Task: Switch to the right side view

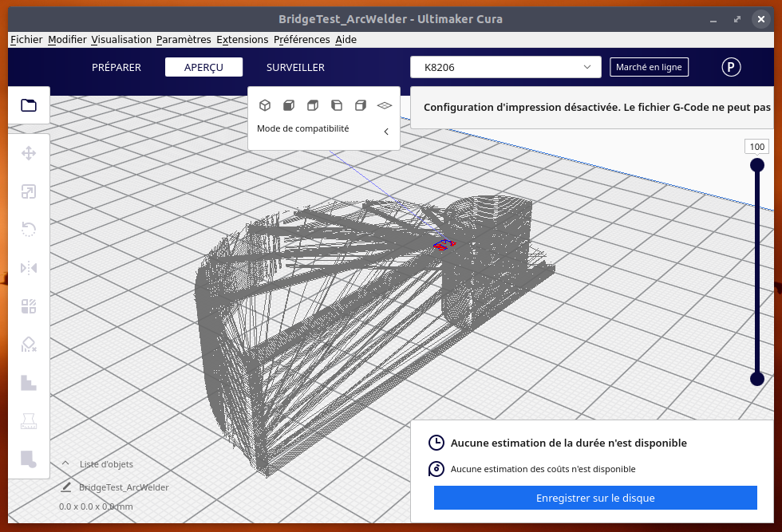Action: [x=361, y=105]
